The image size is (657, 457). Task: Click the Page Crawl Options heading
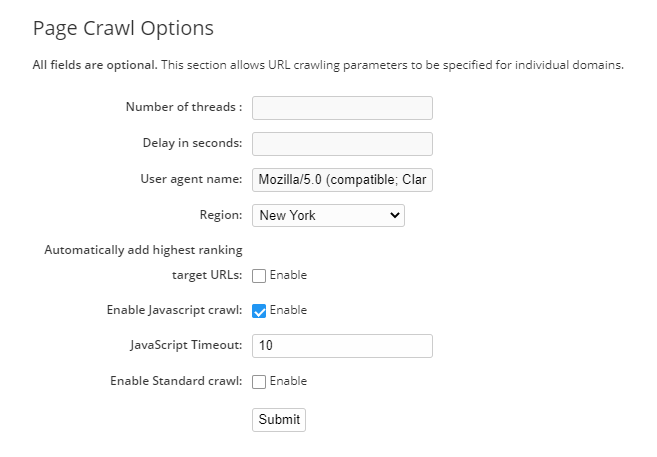pos(123,28)
